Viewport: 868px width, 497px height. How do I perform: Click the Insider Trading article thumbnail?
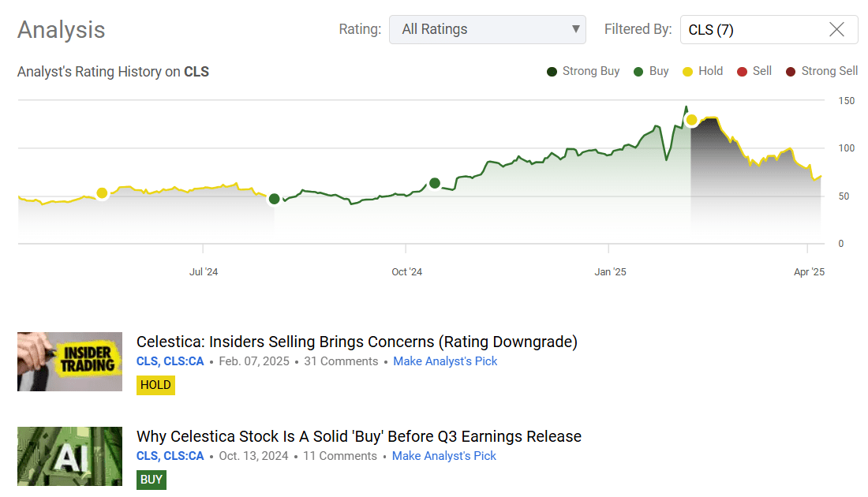69,361
